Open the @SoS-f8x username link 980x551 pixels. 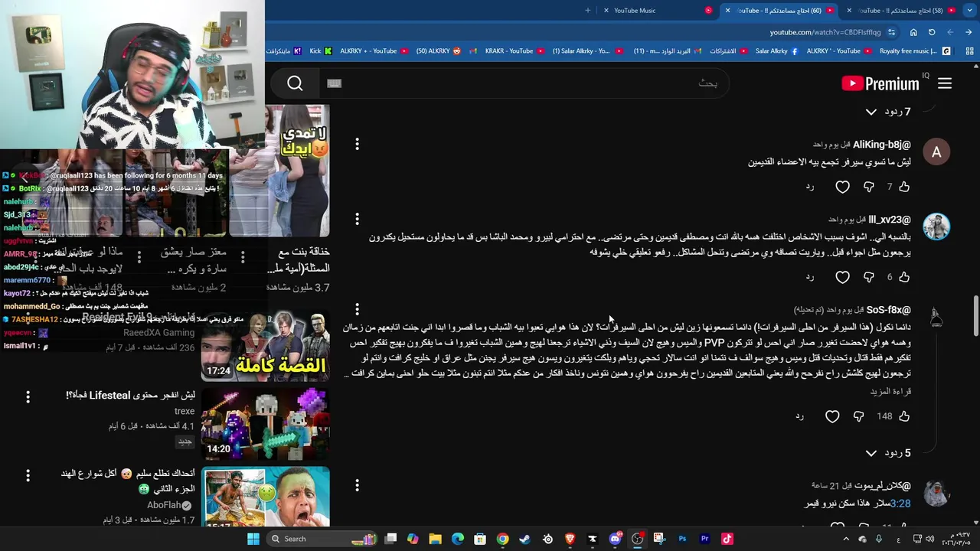tap(889, 310)
